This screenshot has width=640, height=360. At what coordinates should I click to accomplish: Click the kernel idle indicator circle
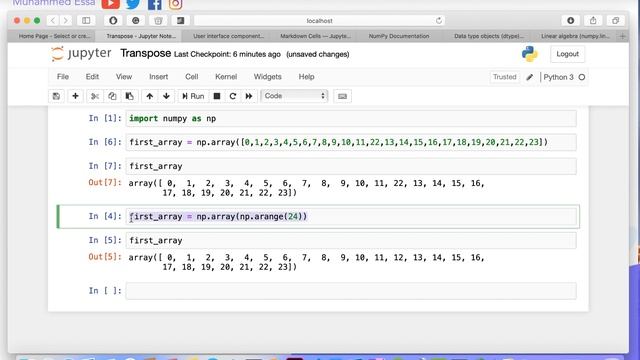click(x=582, y=77)
